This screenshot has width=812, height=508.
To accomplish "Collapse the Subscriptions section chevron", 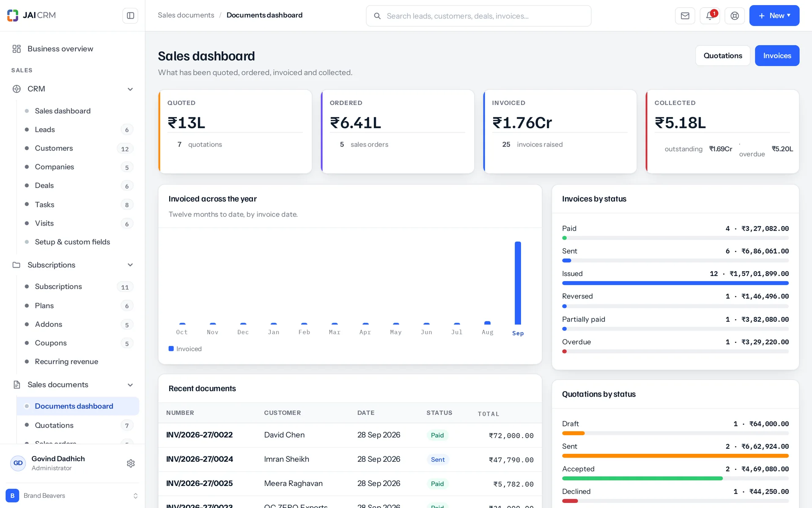I will tap(130, 265).
